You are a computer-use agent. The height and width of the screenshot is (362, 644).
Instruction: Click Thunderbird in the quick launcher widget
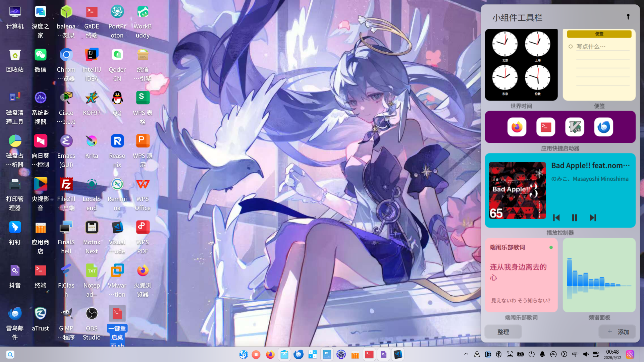pyautogui.click(x=603, y=127)
